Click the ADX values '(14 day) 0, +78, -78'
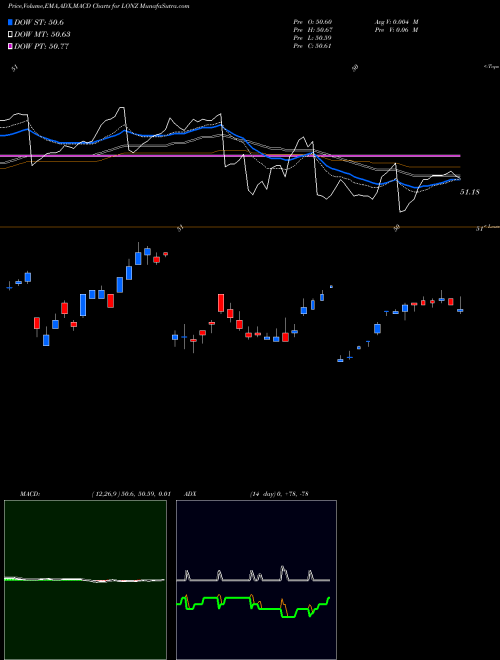The height and width of the screenshot is (660, 500). (279, 494)
